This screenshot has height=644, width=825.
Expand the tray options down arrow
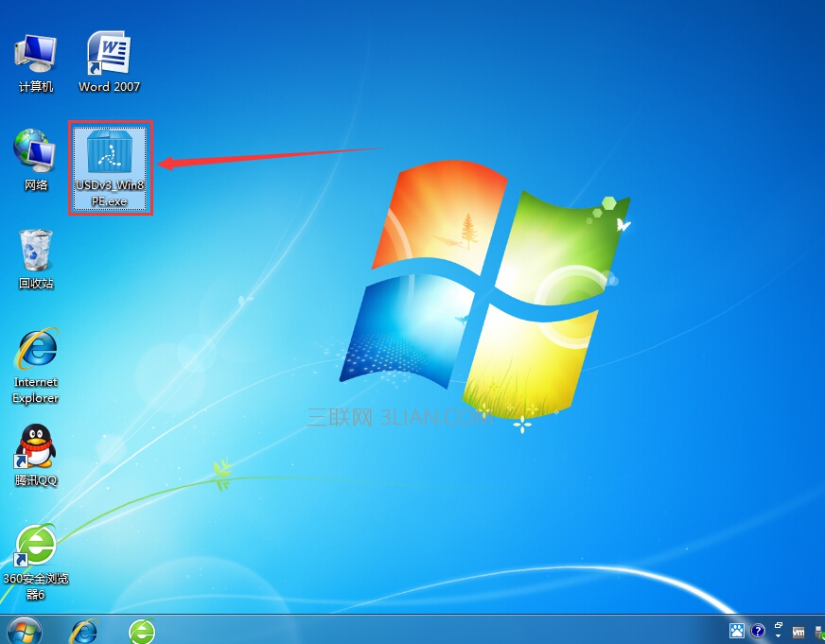(x=779, y=636)
